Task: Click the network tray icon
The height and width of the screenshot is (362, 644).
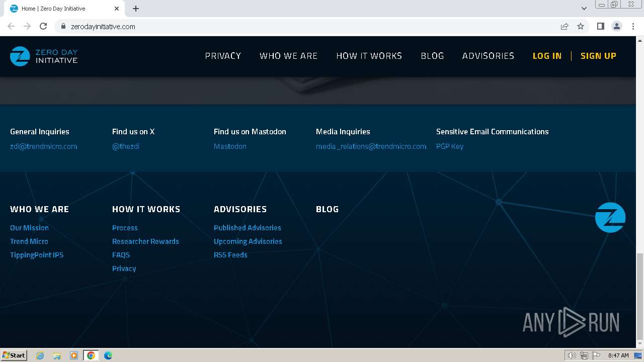Action: tap(584, 355)
